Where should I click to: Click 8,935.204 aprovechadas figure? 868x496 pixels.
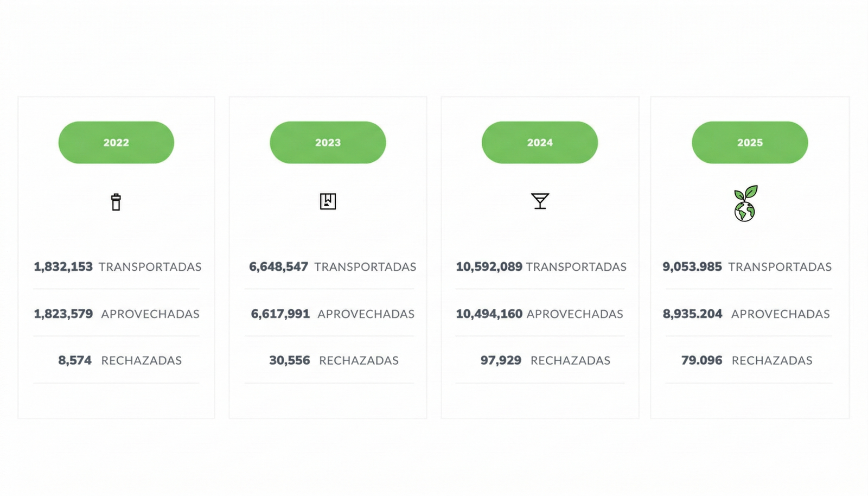pyautogui.click(x=693, y=314)
